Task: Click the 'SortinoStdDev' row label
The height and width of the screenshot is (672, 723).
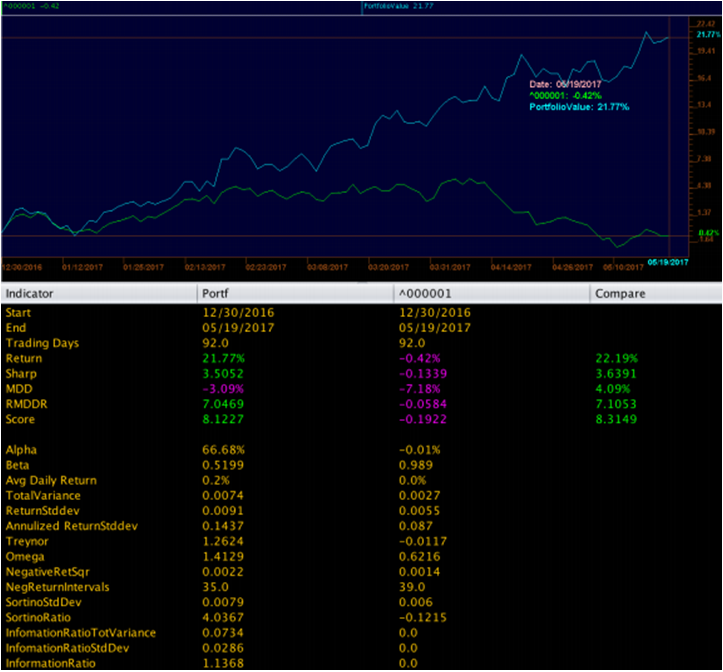Action: tap(43, 602)
